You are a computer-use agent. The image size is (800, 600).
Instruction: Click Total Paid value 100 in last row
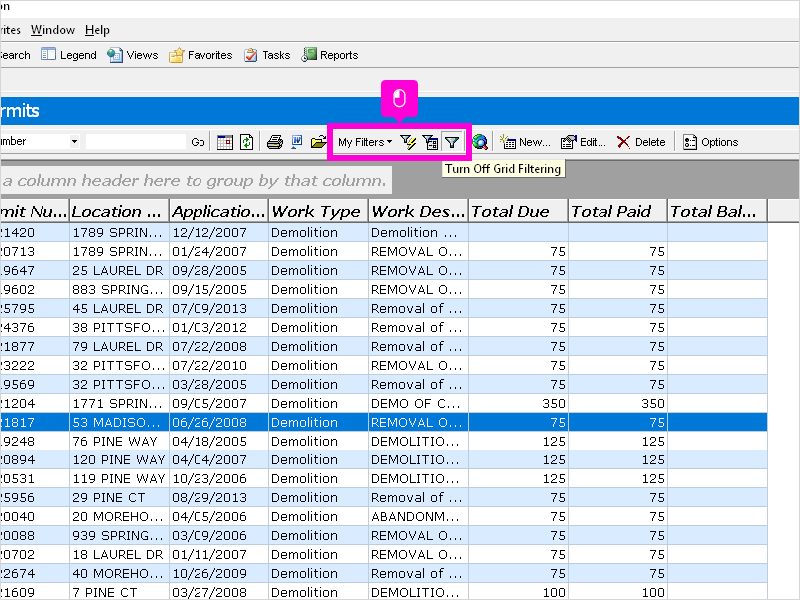tap(618, 592)
